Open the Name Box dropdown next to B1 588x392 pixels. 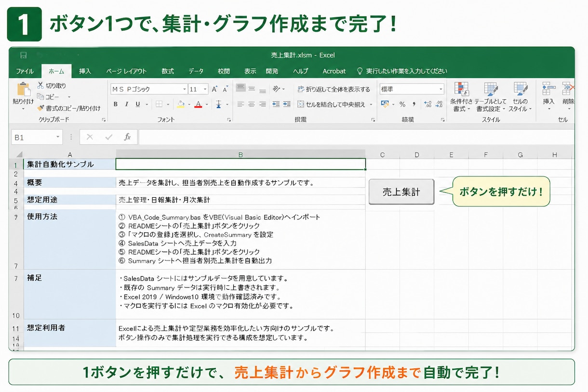(58, 137)
